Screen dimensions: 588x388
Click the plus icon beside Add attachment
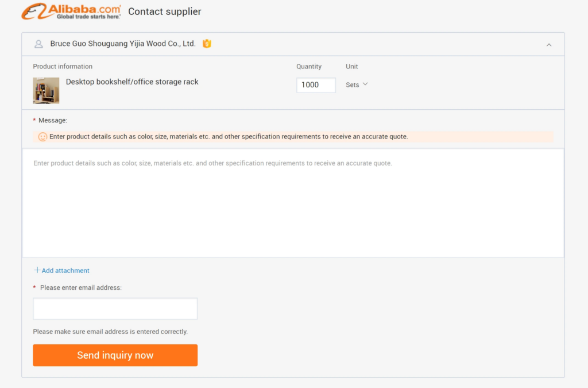point(36,270)
